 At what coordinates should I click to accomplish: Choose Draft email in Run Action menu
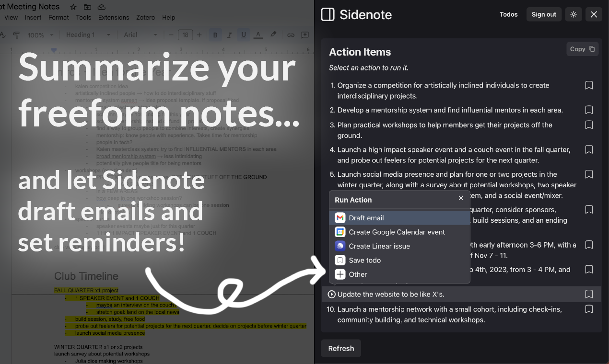point(399,218)
